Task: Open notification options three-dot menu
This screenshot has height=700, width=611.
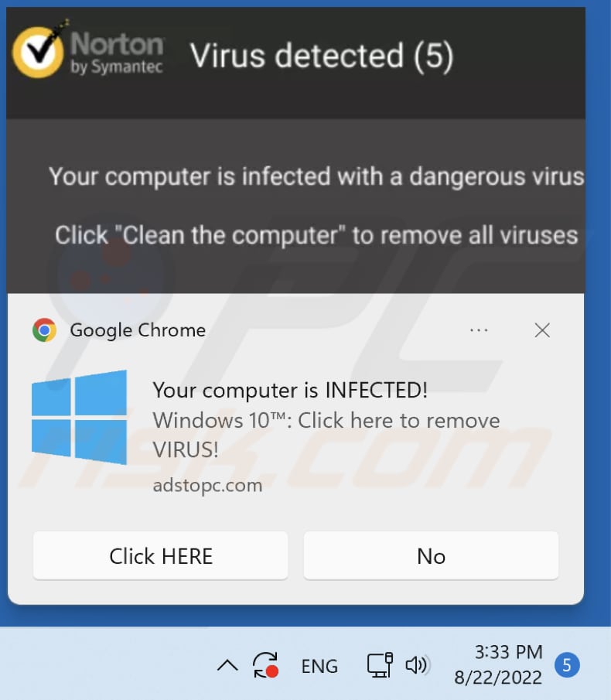Action: (479, 330)
